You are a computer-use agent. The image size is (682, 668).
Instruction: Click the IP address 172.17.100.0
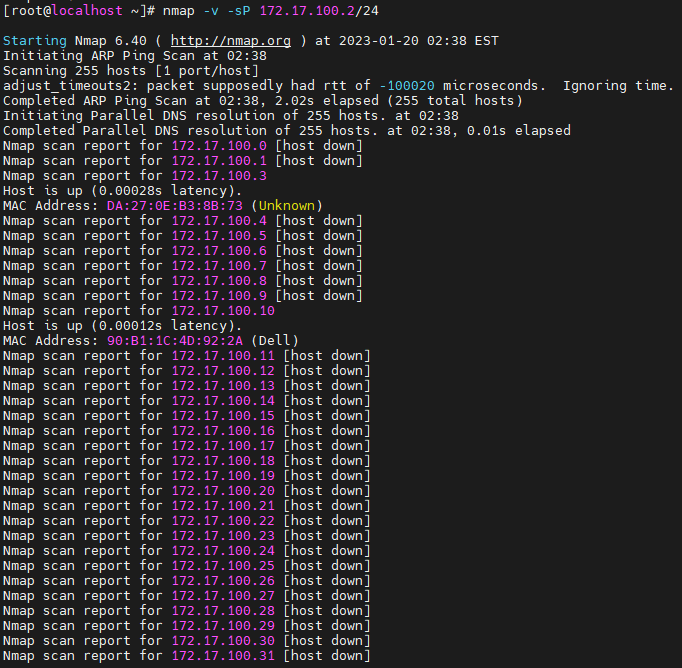[218, 146]
